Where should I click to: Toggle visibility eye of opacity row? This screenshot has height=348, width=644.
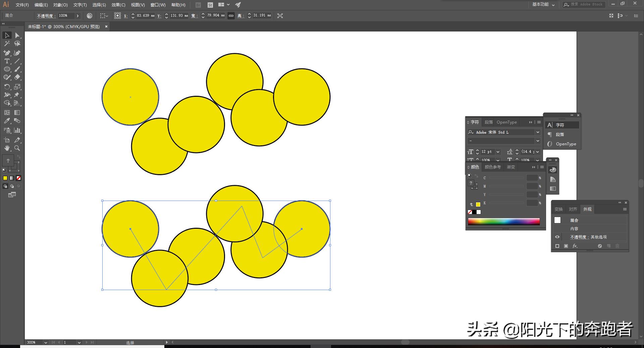tap(557, 237)
